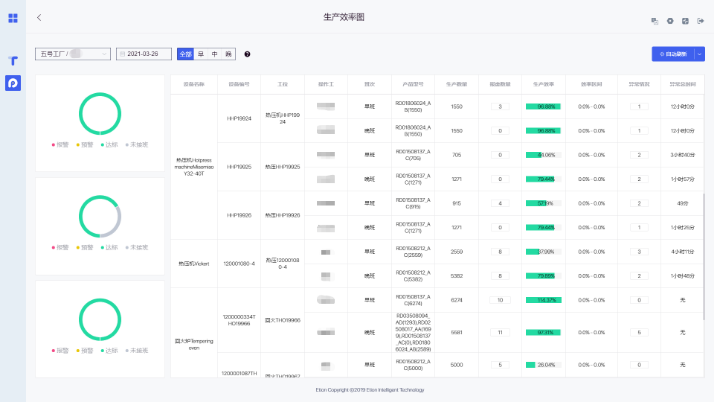The image size is (714, 402).
Task: Toggle 报警 legend on first donut chart
Action: pyautogui.click(x=60, y=145)
